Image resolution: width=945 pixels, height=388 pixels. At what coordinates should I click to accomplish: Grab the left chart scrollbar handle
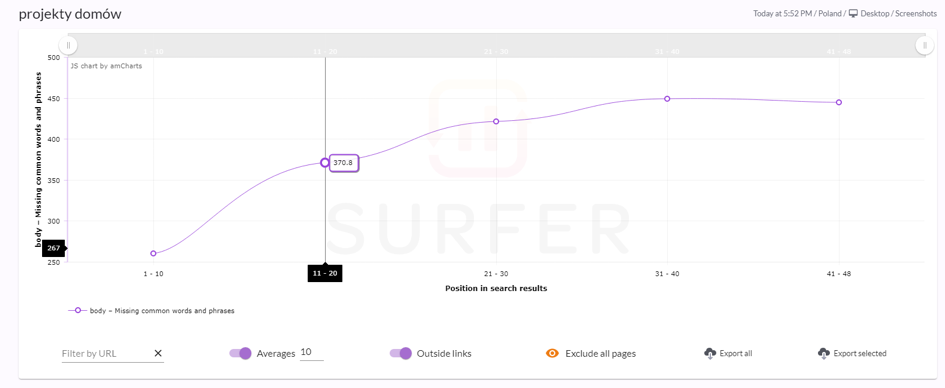68,45
